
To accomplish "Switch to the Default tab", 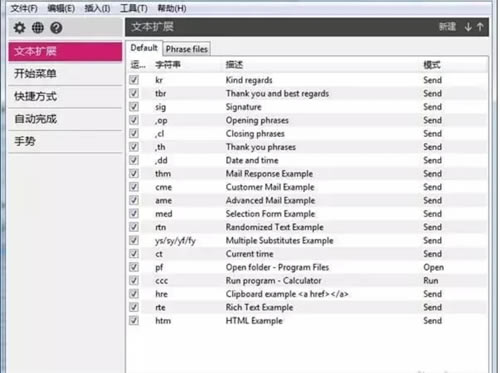I will pos(144,48).
